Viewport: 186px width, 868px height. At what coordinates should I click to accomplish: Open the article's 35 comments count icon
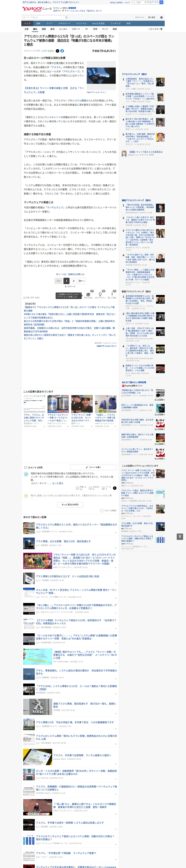coord(44,51)
